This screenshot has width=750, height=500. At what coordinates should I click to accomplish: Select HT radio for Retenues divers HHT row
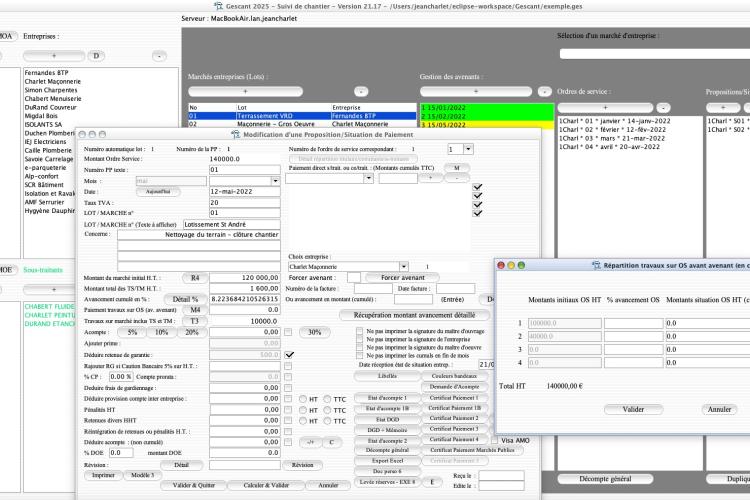(x=303, y=421)
